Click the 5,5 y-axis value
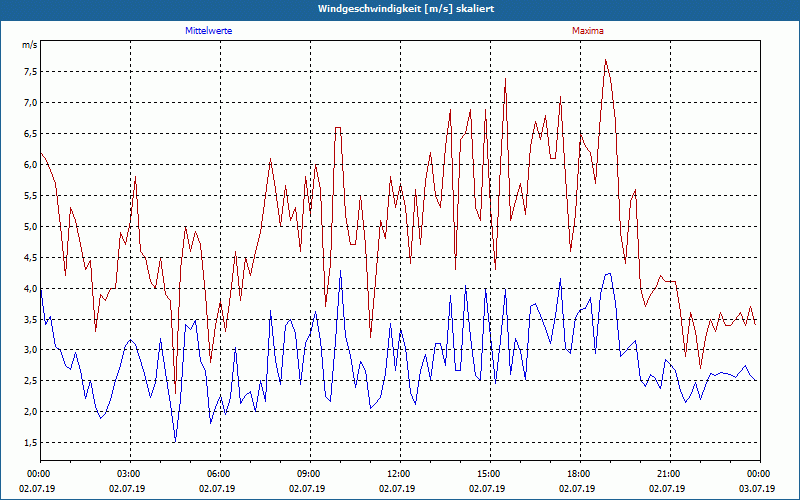This screenshot has height=500, width=800. tap(31, 195)
